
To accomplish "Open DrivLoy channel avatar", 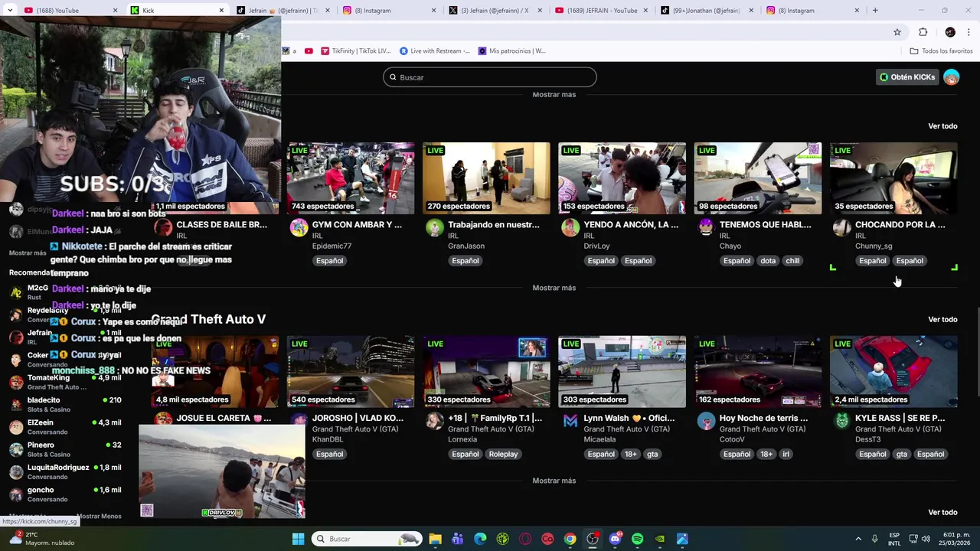I will click(570, 227).
